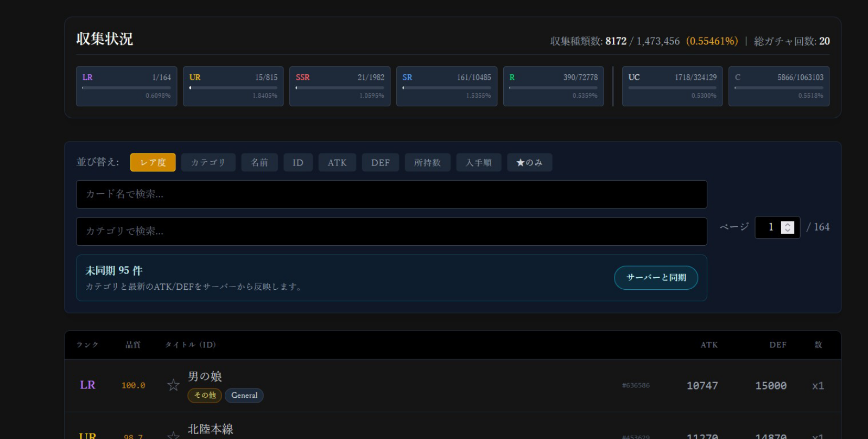Sort cards by レア度

153,162
